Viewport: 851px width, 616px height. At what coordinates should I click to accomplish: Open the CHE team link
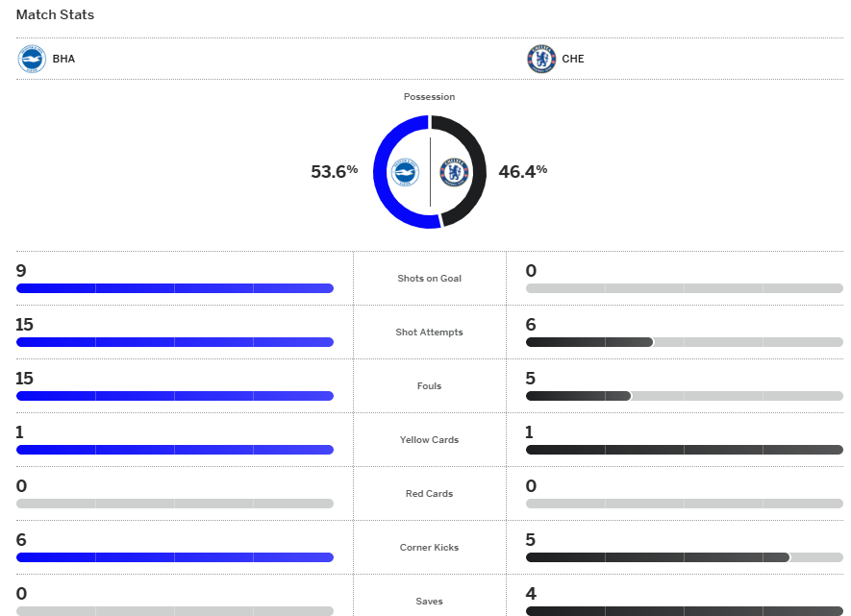[573, 59]
